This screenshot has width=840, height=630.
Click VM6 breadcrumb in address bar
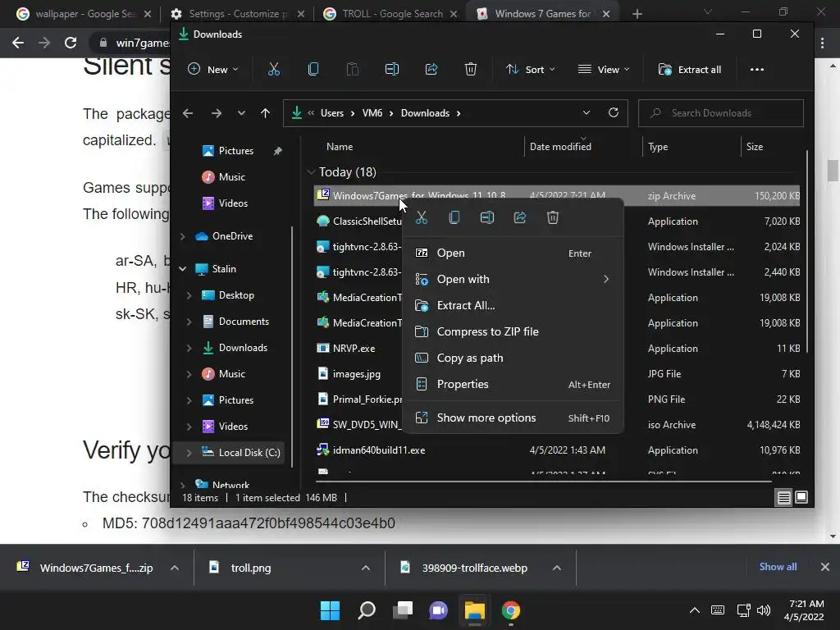(372, 113)
